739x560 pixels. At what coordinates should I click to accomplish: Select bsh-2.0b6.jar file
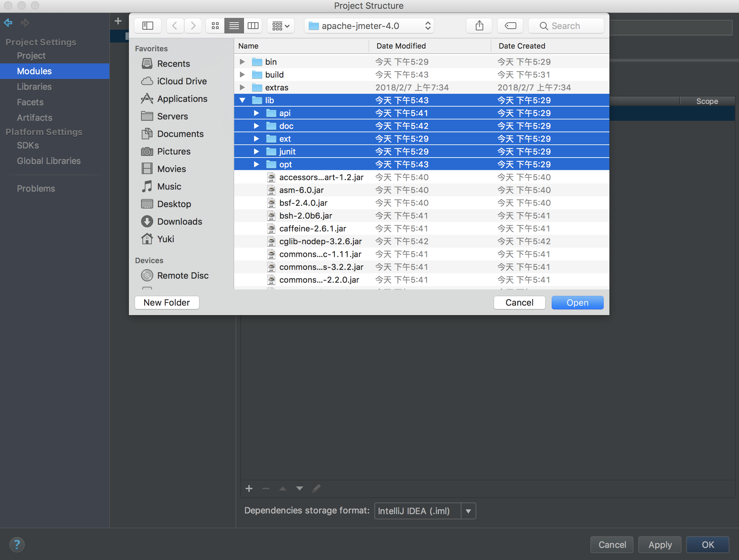(x=421, y=216)
